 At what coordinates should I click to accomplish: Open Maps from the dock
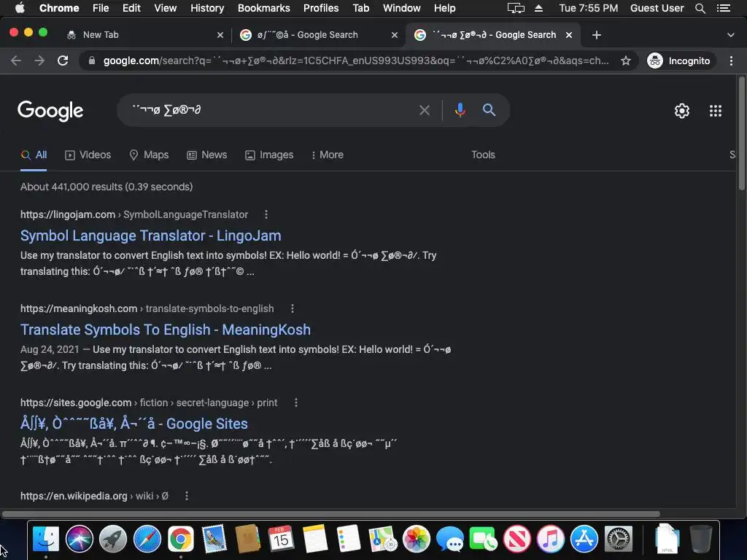pos(382,540)
